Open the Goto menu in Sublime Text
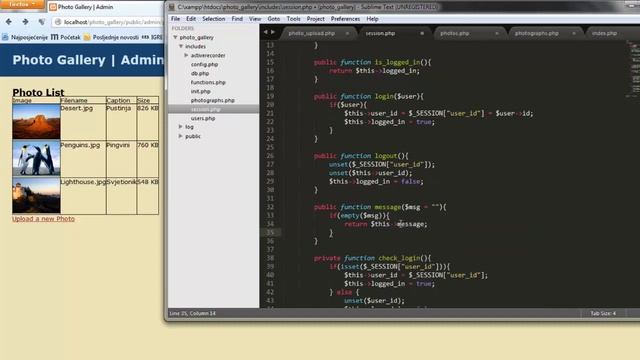The height and width of the screenshot is (360, 640). click(x=273, y=19)
